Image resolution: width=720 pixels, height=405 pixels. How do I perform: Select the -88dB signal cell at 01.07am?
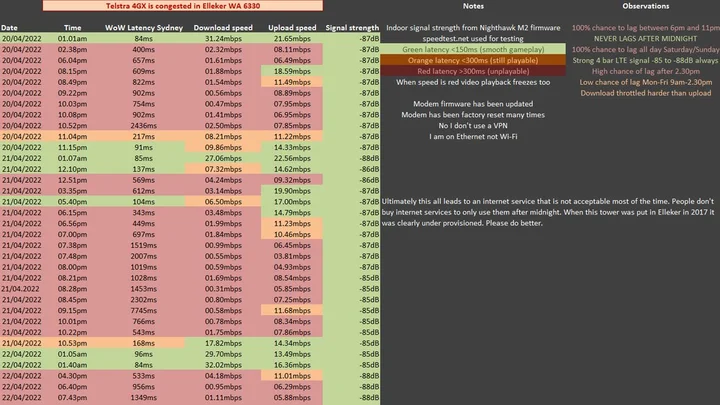352,158
